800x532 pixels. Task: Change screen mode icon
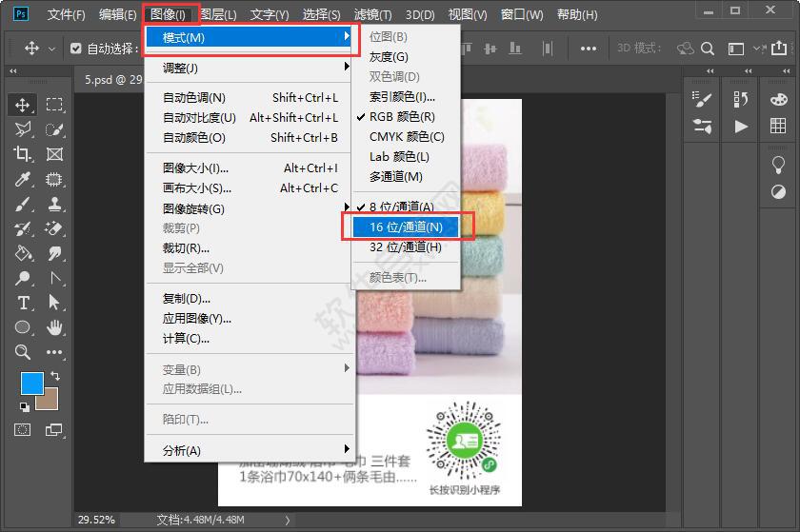point(54,430)
